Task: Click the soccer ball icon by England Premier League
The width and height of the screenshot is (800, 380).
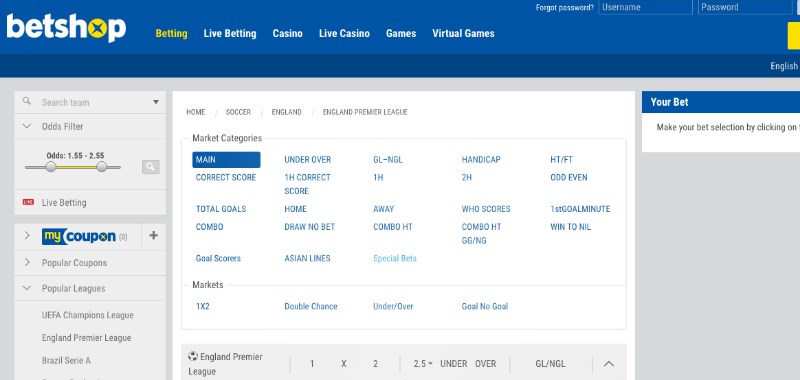Action: [x=193, y=356]
